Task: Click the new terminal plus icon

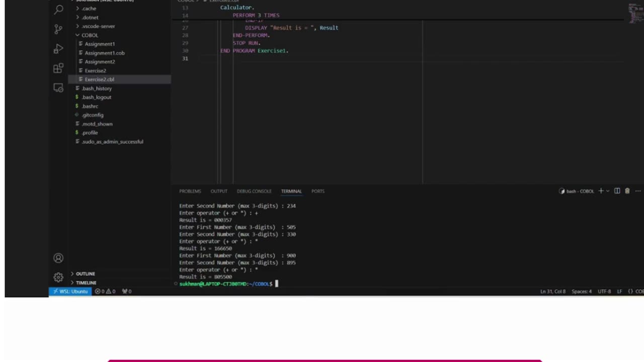Action: pyautogui.click(x=601, y=191)
